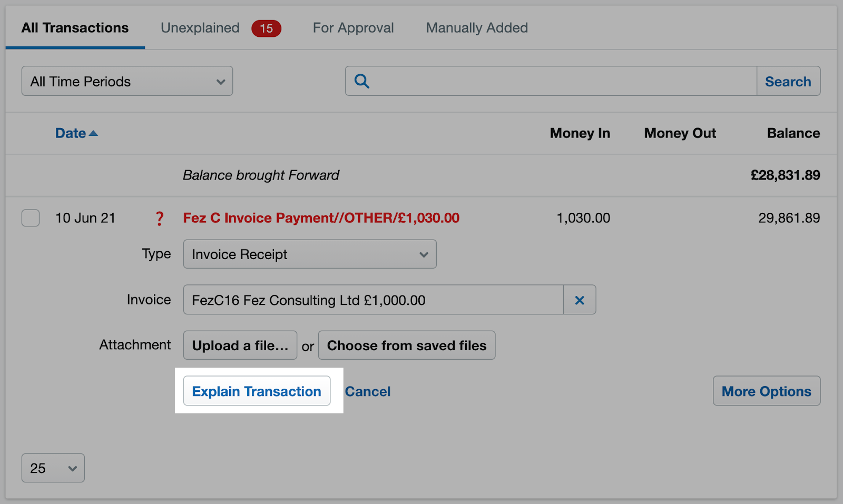Click the Search button
The height and width of the screenshot is (504, 843).
point(788,81)
